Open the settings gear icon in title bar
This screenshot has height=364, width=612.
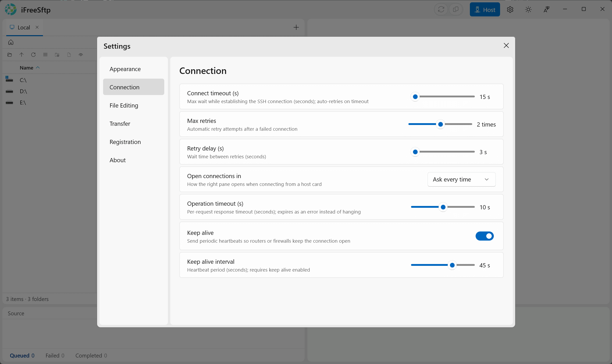[x=510, y=10]
